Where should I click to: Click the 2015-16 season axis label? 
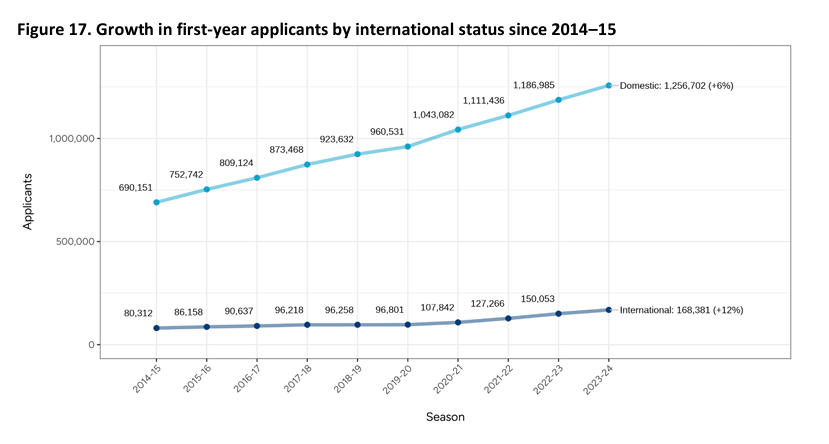click(197, 378)
